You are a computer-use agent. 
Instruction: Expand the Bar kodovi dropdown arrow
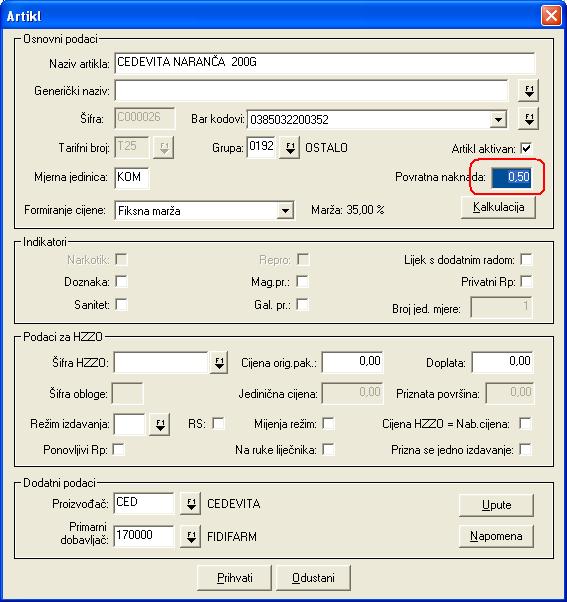click(498, 119)
